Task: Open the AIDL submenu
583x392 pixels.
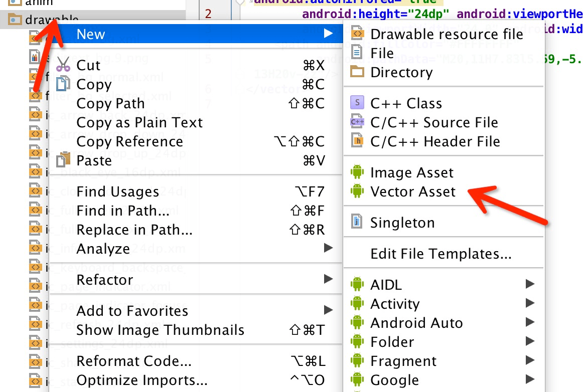Action: (445, 285)
